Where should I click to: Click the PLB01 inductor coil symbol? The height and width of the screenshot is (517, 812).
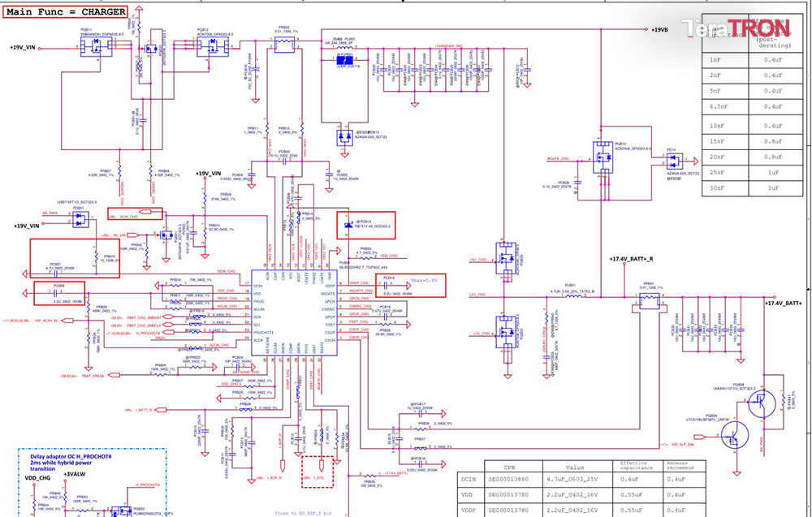tap(572, 296)
